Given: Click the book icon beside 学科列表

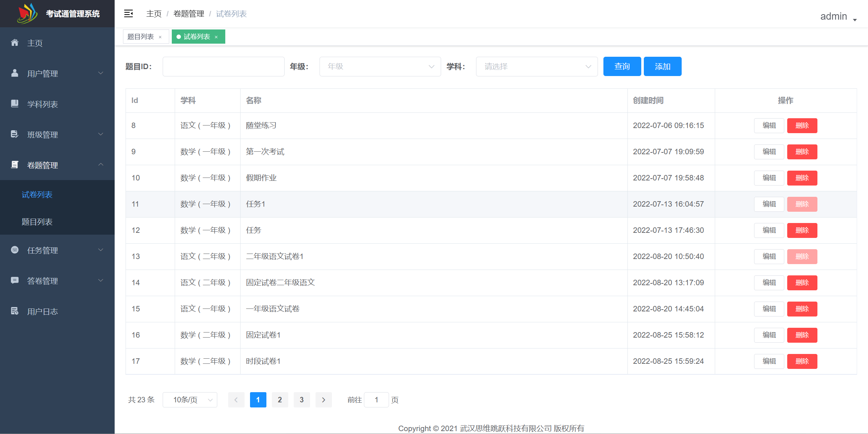Looking at the screenshot, I should point(15,104).
